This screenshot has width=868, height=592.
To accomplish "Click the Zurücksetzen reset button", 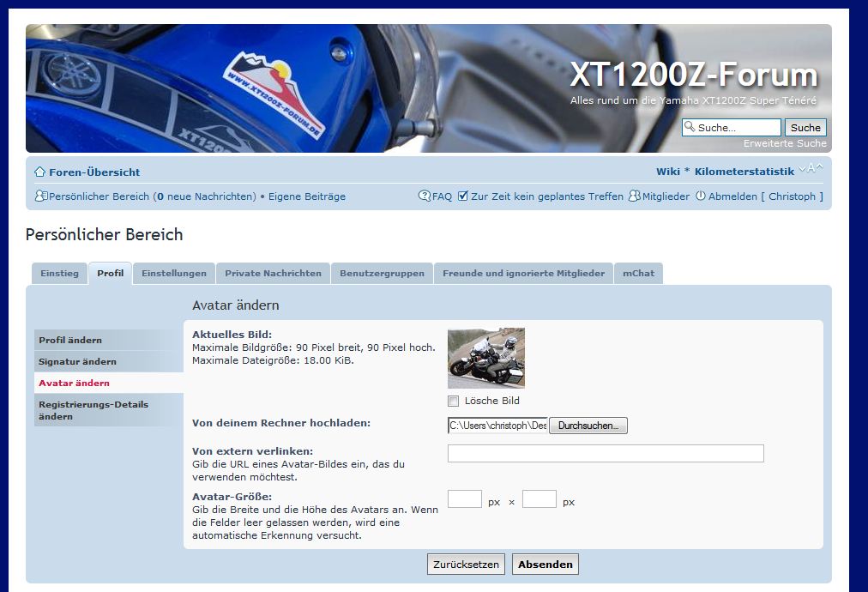I will pos(466,565).
